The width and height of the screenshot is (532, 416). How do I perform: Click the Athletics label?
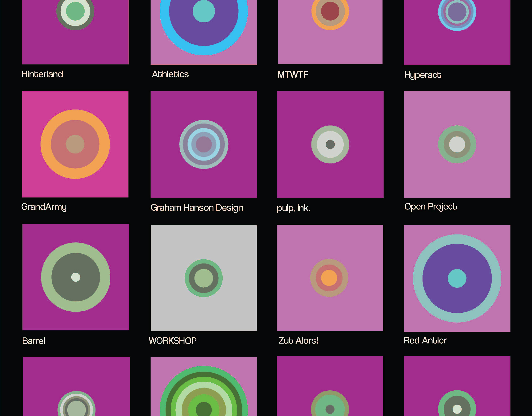click(x=170, y=74)
